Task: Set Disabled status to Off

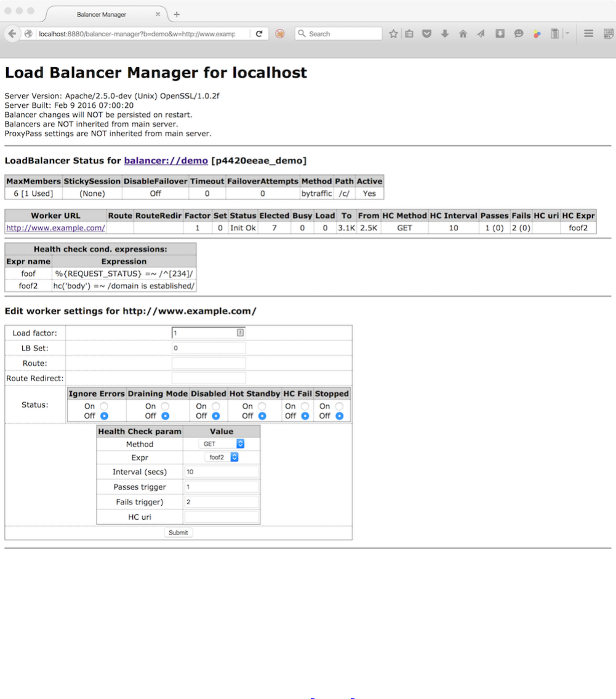Action: click(216, 416)
